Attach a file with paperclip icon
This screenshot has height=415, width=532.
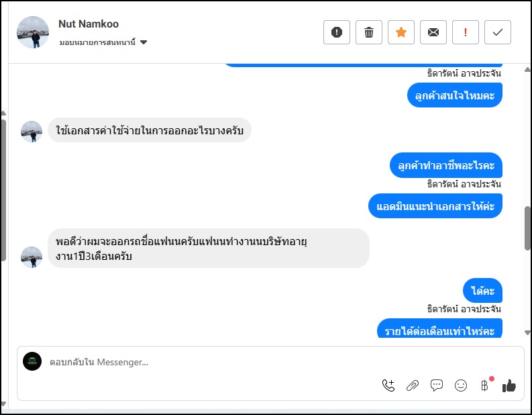tap(413, 385)
